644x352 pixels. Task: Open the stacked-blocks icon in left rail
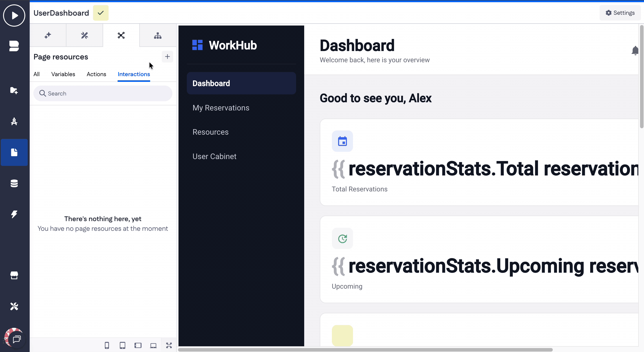(x=14, y=46)
